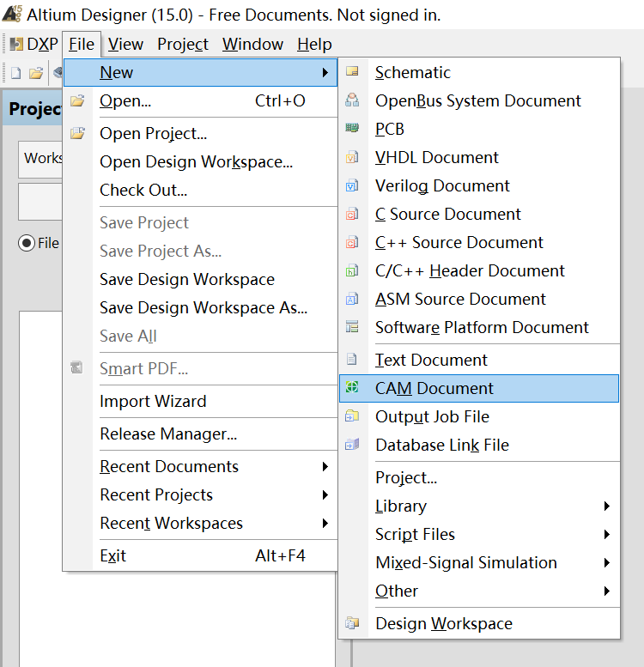Image resolution: width=644 pixels, height=667 pixels.
Task: Expand the Other submenu
Action: (x=607, y=591)
